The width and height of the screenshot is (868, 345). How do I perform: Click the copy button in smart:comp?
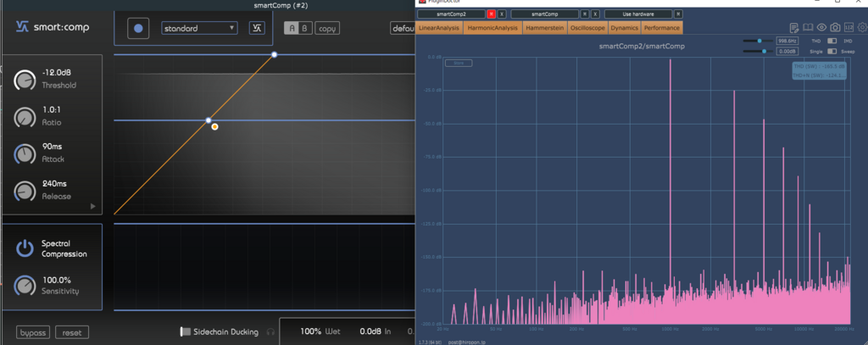click(x=327, y=28)
